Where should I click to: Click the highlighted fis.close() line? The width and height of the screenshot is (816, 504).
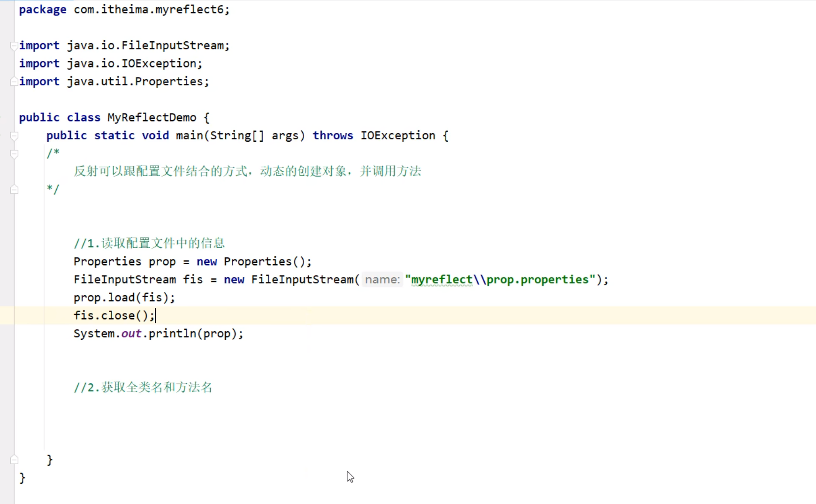coord(114,315)
